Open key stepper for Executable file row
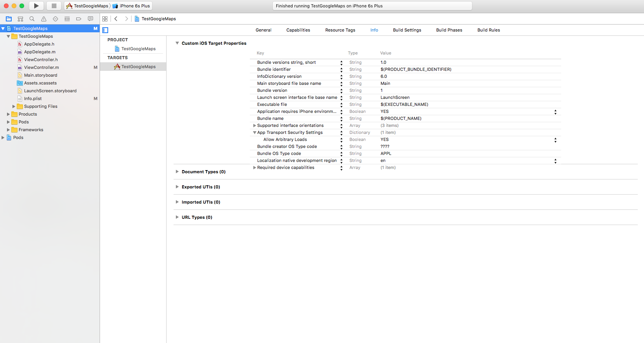 point(341,104)
